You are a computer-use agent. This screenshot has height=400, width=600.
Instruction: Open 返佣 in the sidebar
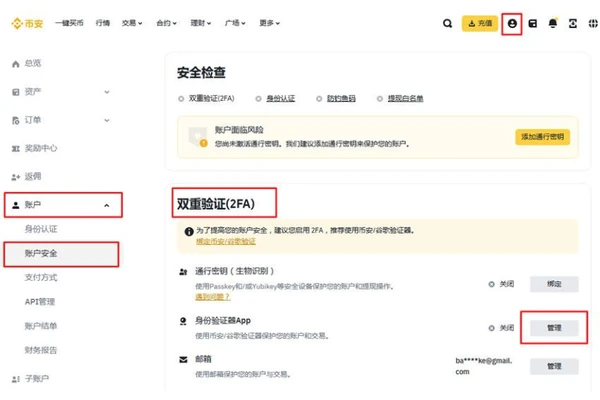point(33,177)
